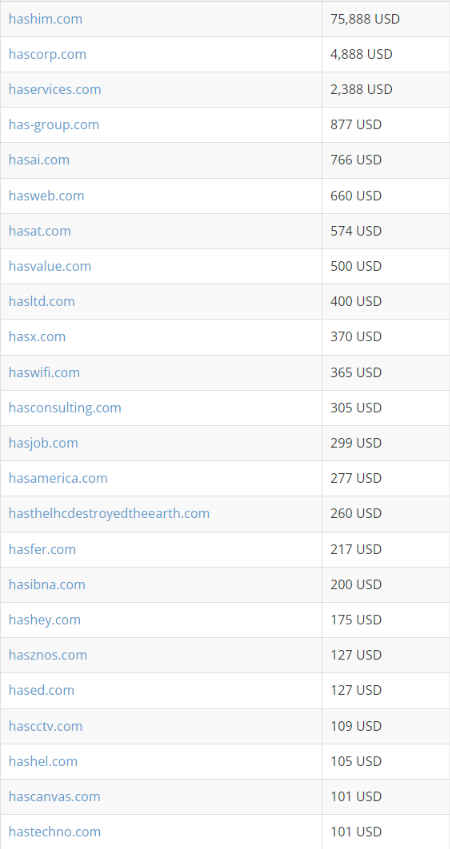The height and width of the screenshot is (849, 450).
Task: Select hasvalue.com domain link
Action: coord(50,266)
